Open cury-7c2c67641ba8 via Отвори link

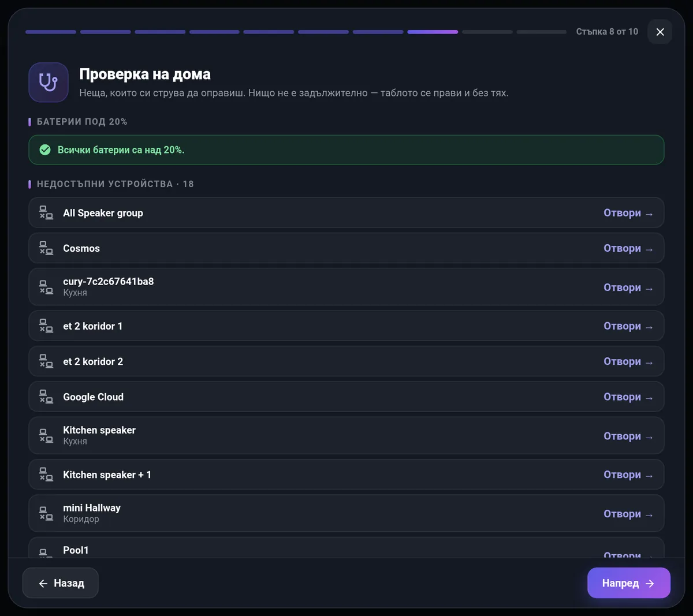(x=628, y=288)
